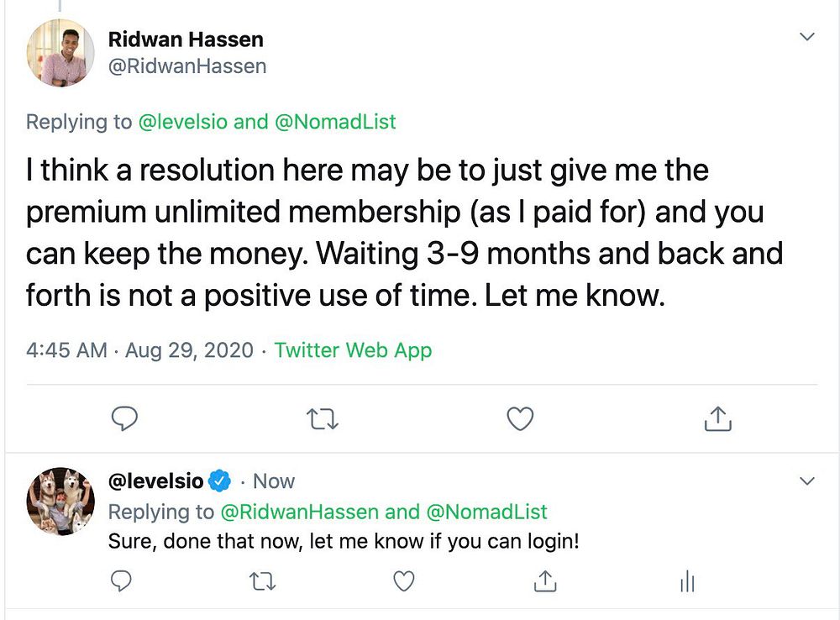
Task: Open Ridwan Hassen's profile picture
Action: click(x=61, y=54)
